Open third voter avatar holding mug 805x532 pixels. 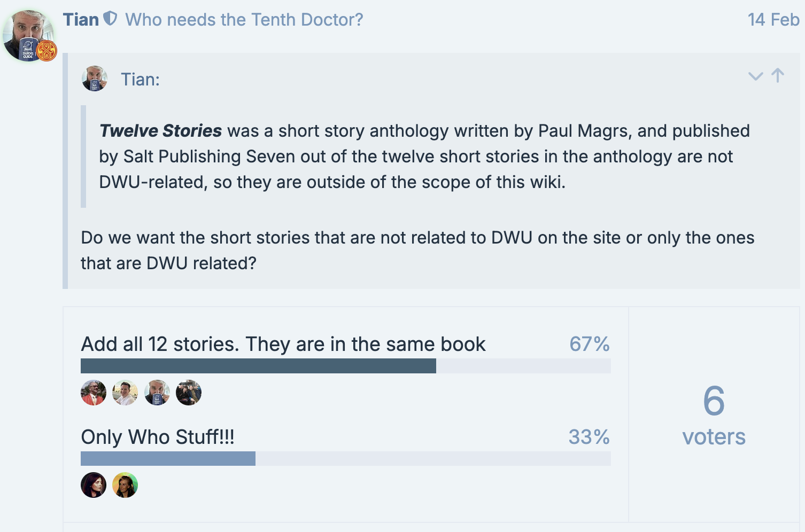(157, 393)
